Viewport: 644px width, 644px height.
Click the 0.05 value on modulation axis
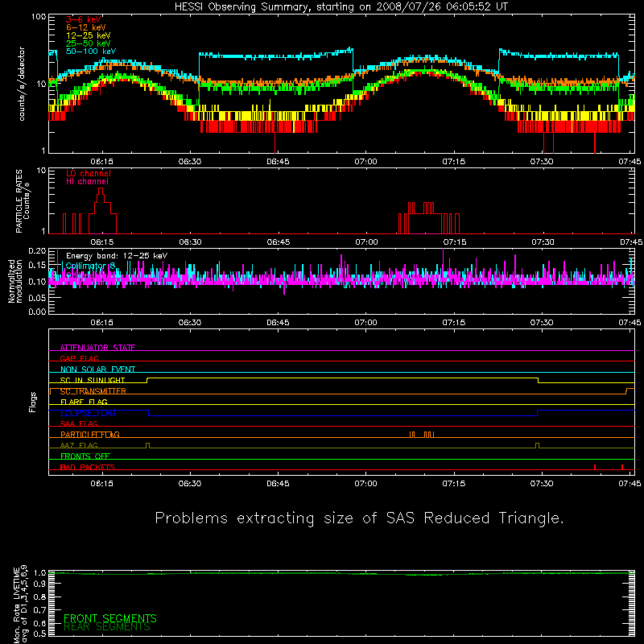[37, 298]
